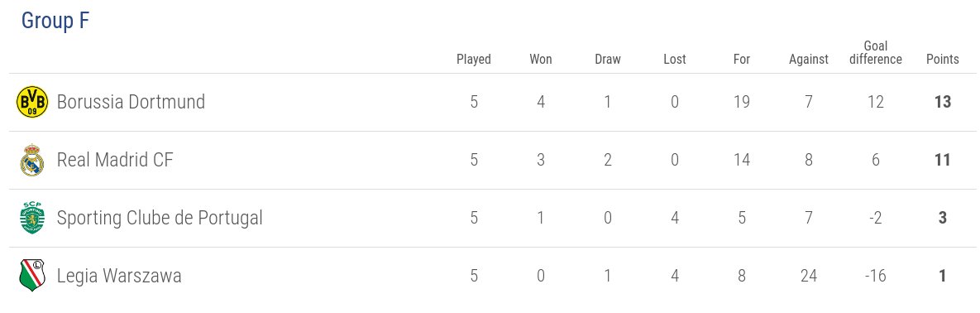Sort table by Played column header
Viewport: 980px width, 313px height.
474,60
